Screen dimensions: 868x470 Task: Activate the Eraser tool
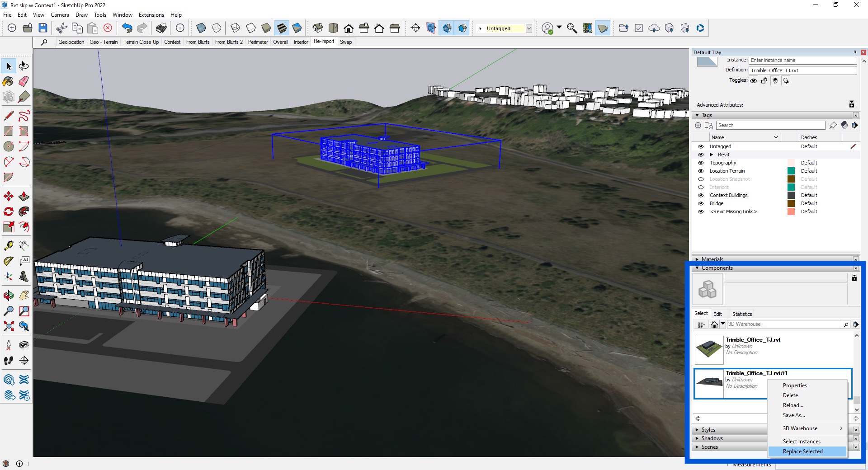tap(24, 81)
